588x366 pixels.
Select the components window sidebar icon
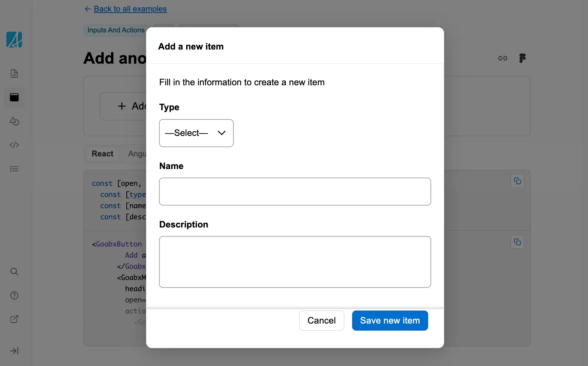click(x=14, y=97)
